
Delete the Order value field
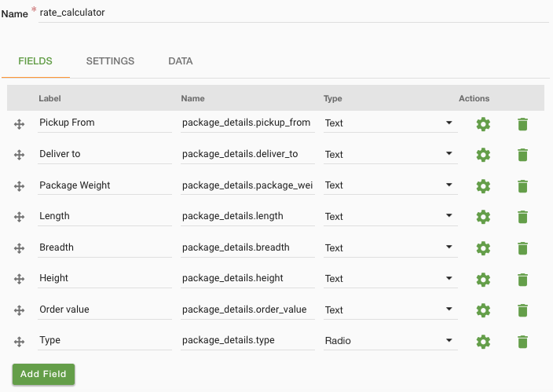(x=522, y=310)
